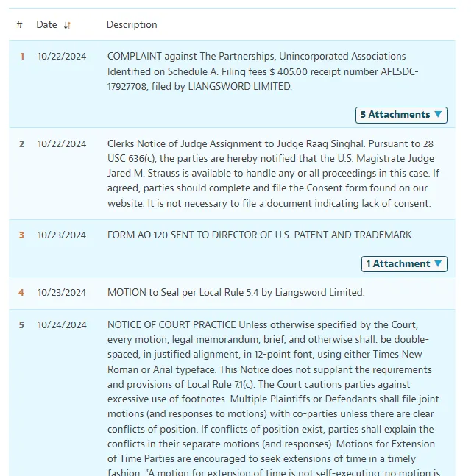Open docket entry number 1
The height and width of the screenshot is (476, 474).
pos(22,57)
